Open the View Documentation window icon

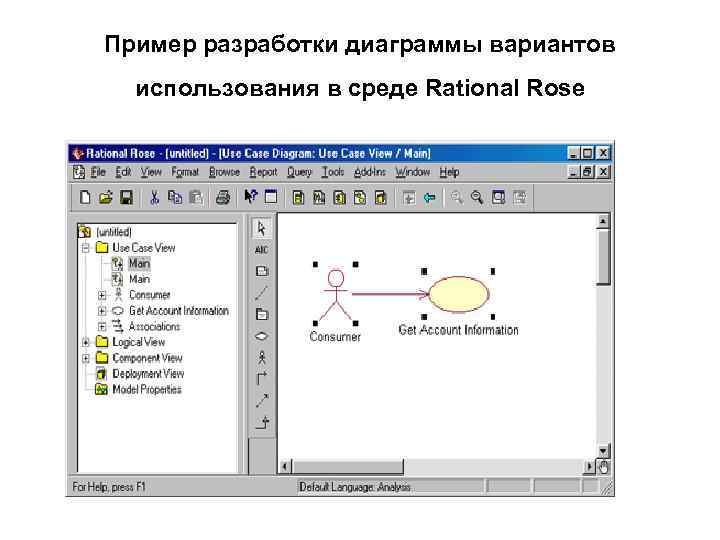(271, 197)
